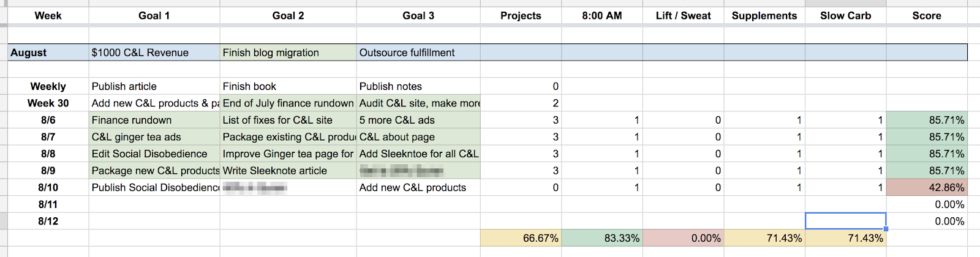This screenshot has height=257, width=980.
Task: Click Projects value 3 in 8/7 row
Action: (x=521, y=137)
